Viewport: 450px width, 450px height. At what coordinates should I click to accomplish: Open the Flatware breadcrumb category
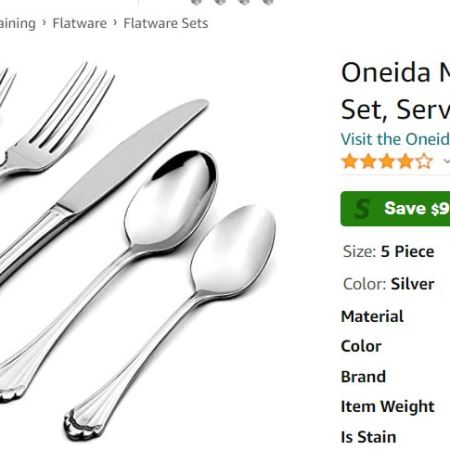click(x=80, y=23)
